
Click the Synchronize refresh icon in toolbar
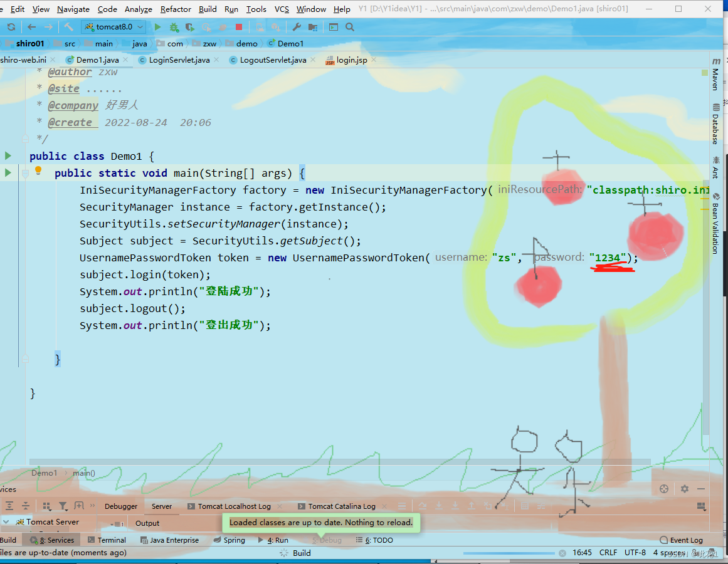(11, 28)
